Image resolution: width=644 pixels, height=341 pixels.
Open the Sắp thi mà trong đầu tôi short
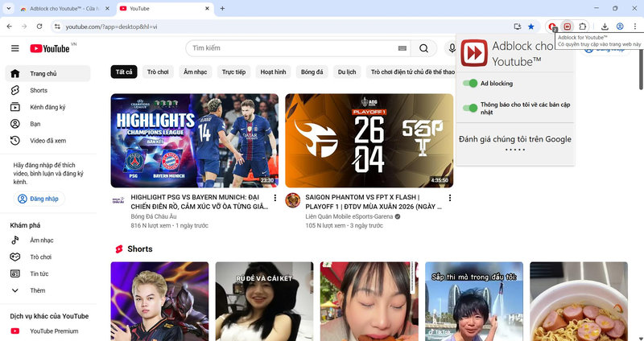point(474,302)
